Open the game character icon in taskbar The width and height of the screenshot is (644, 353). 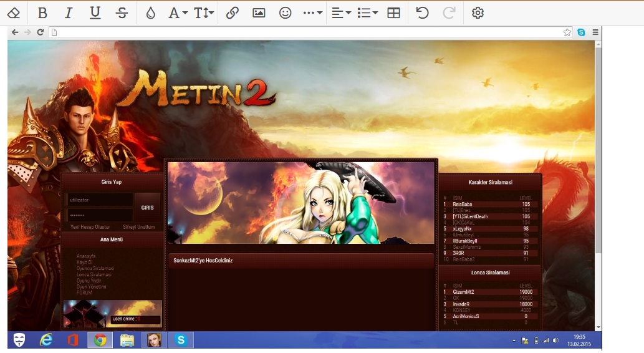[154, 340]
